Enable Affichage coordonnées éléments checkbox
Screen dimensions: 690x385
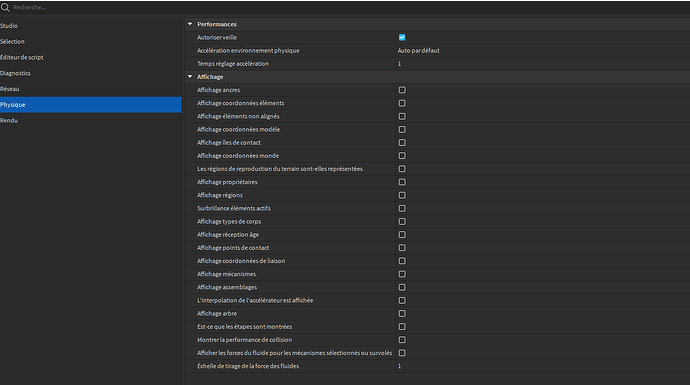tap(402, 103)
